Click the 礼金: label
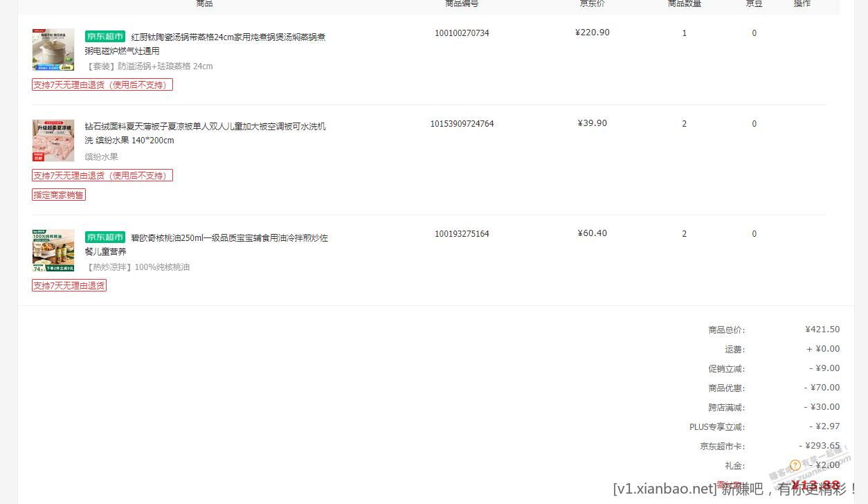868x504 pixels. tap(735, 466)
